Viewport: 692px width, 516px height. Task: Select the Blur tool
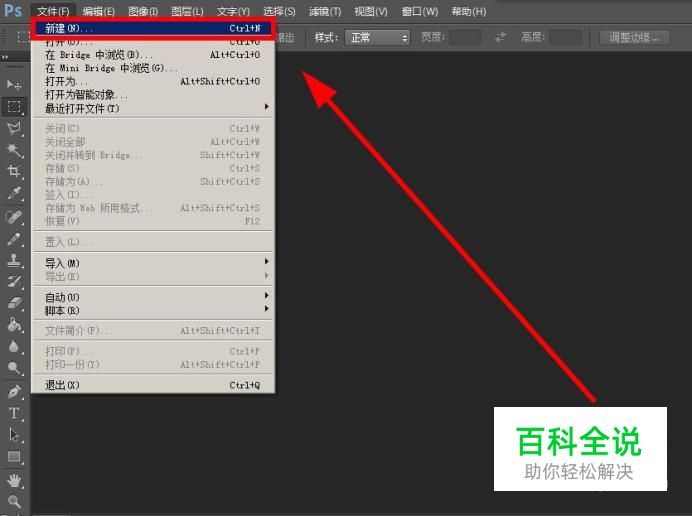14,347
